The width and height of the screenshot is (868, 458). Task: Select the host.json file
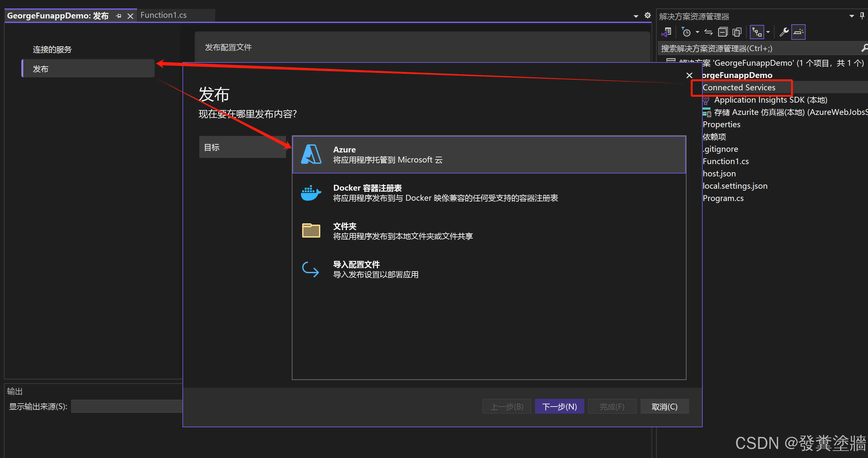click(x=719, y=173)
